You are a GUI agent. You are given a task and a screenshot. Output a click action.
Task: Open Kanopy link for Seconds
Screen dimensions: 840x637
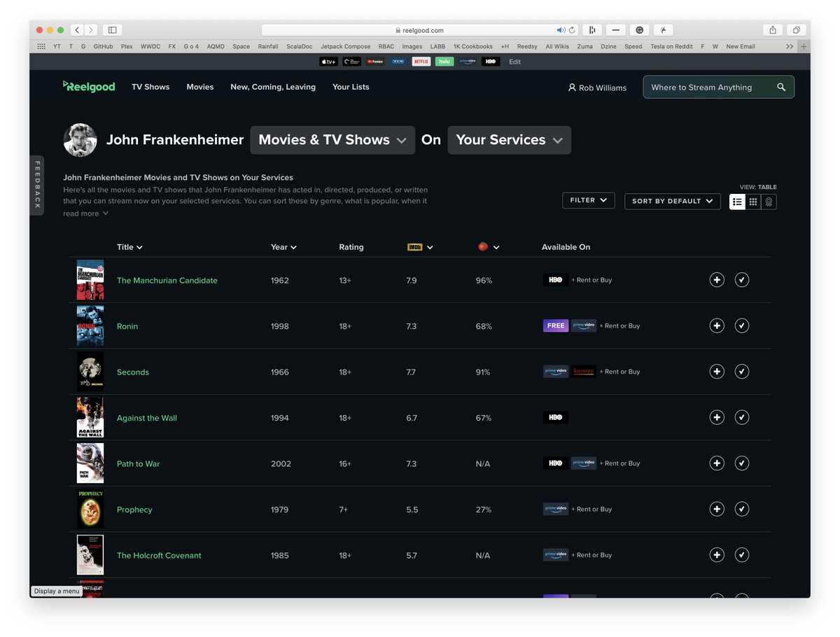pyautogui.click(x=584, y=372)
